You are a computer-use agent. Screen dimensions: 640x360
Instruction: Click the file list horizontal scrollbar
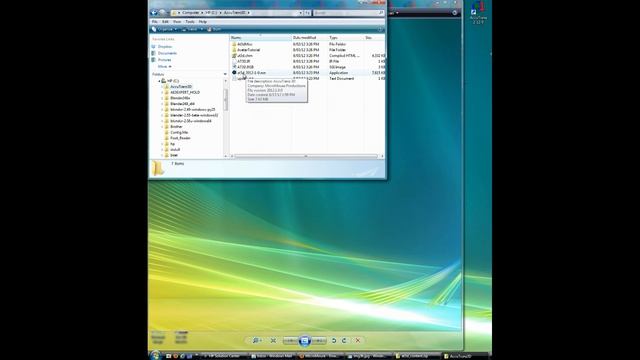click(306, 156)
